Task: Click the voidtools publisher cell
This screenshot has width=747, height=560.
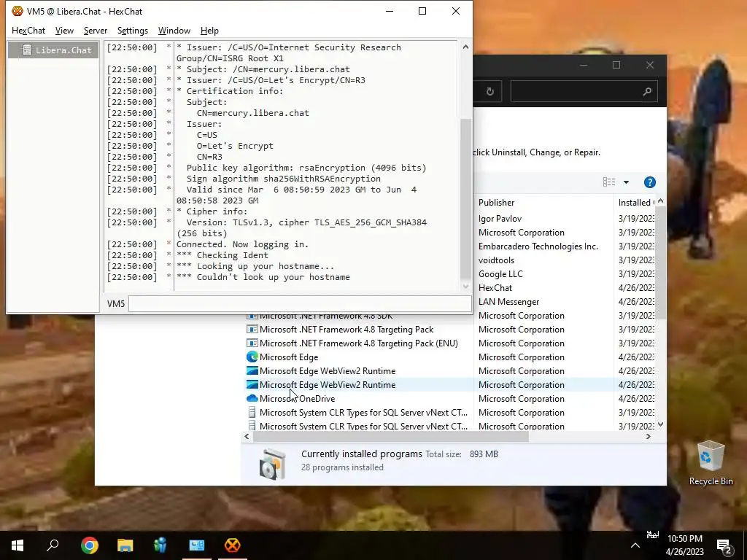Action: point(496,260)
